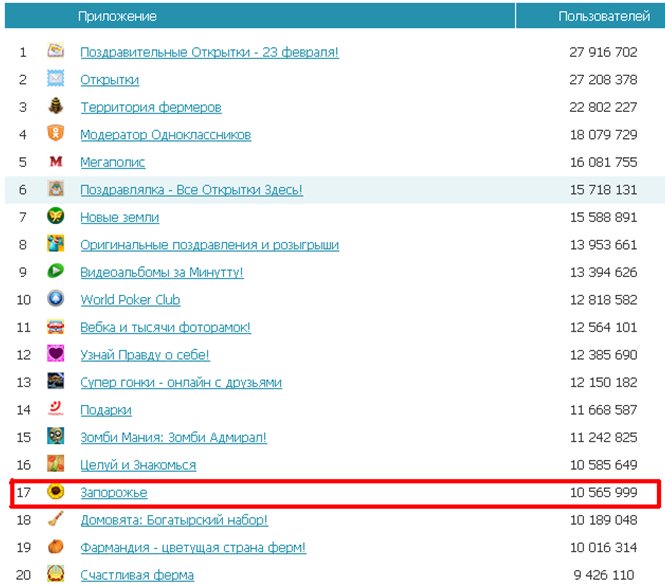665x586 pixels.
Task: Click the blue World Poker Club icon
Action: (x=56, y=299)
